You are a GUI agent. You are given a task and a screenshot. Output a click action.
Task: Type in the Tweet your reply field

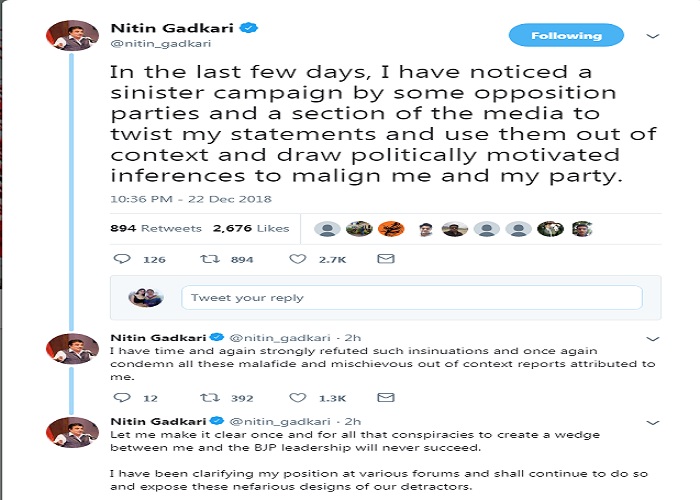(x=411, y=297)
